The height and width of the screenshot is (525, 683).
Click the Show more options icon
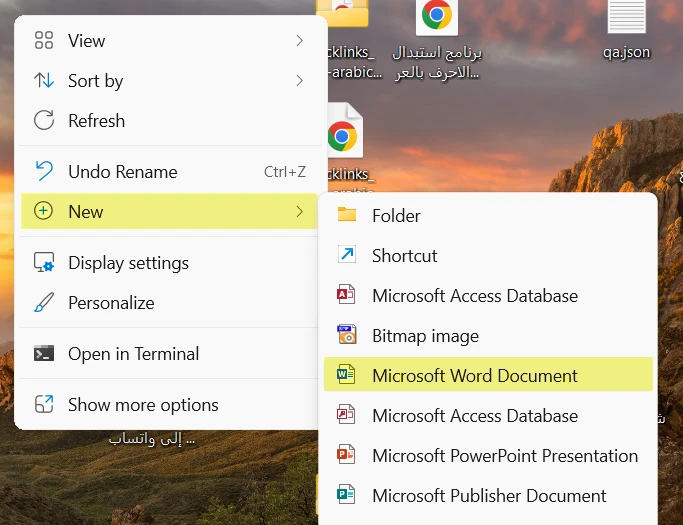pyautogui.click(x=44, y=404)
